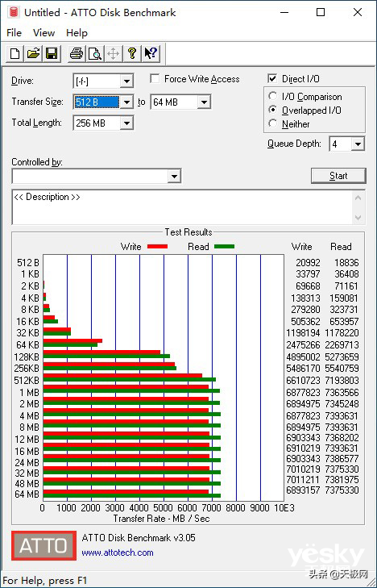Open the www.attotech.com link
Viewport: 377px width, 588px height.
[x=118, y=553]
